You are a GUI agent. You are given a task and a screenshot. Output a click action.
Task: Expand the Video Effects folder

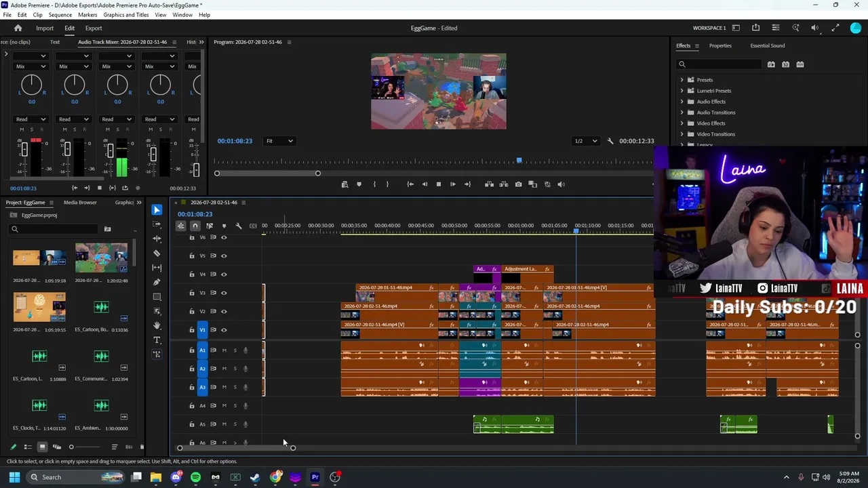coord(682,123)
